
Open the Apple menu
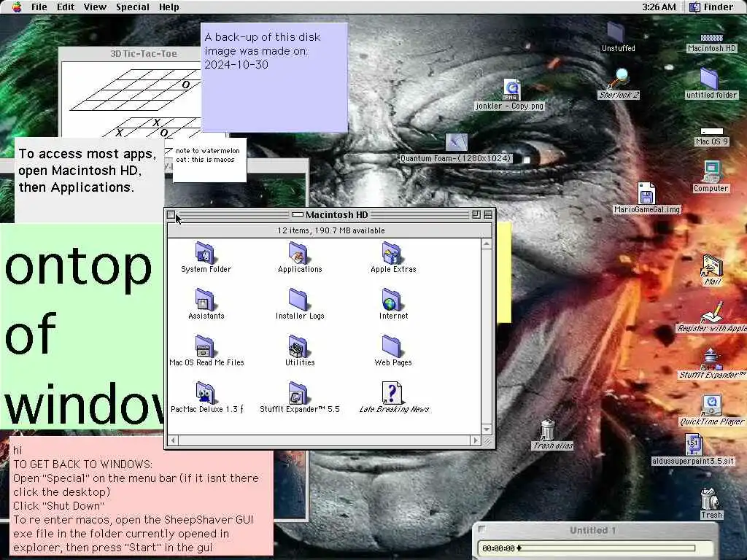(x=17, y=7)
